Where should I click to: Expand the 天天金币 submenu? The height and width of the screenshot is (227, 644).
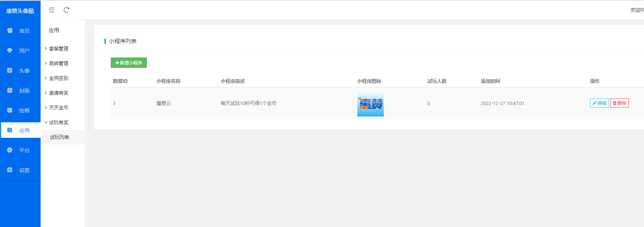pos(63,108)
